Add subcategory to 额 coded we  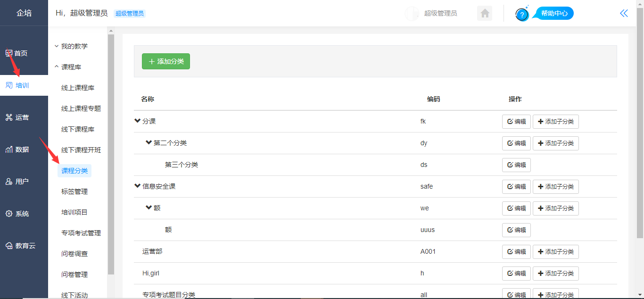coord(556,208)
